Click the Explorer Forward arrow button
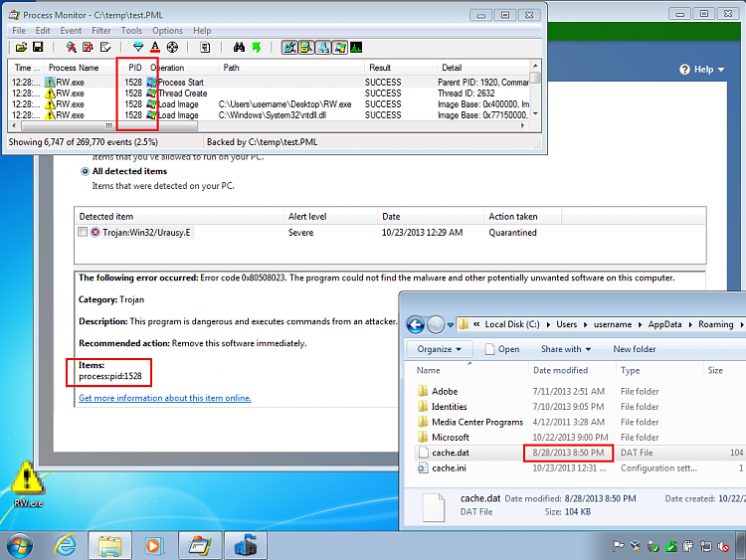The height and width of the screenshot is (560, 746). [x=436, y=325]
